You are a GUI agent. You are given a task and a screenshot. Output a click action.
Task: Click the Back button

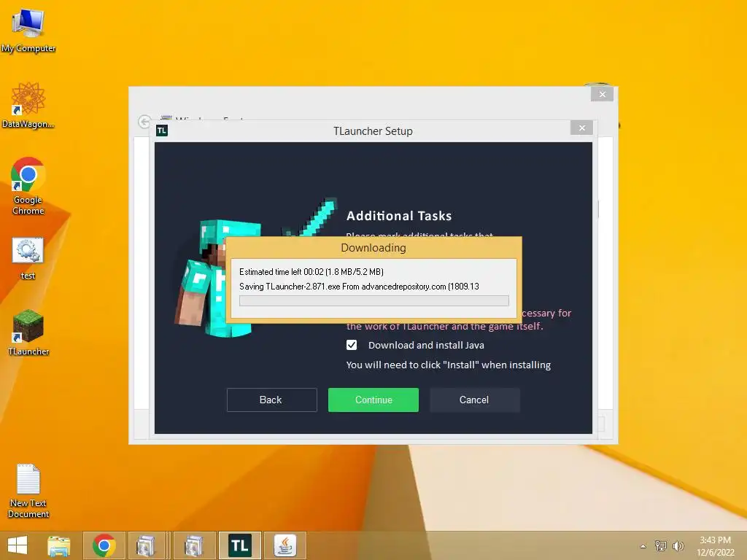[x=271, y=400]
